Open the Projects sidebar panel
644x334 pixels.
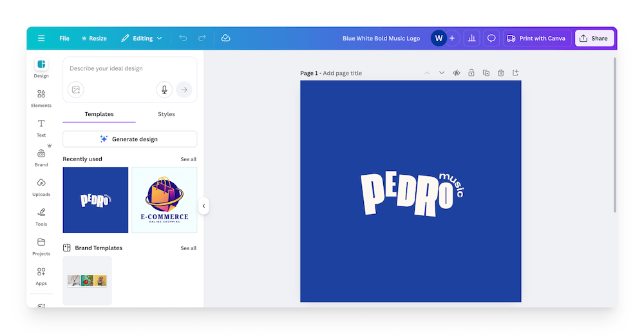click(41, 246)
